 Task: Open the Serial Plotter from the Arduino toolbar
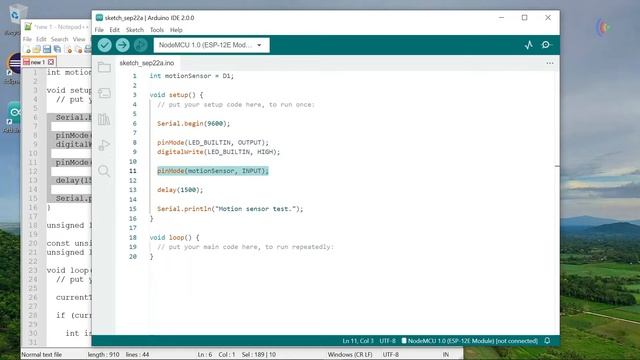click(x=529, y=45)
